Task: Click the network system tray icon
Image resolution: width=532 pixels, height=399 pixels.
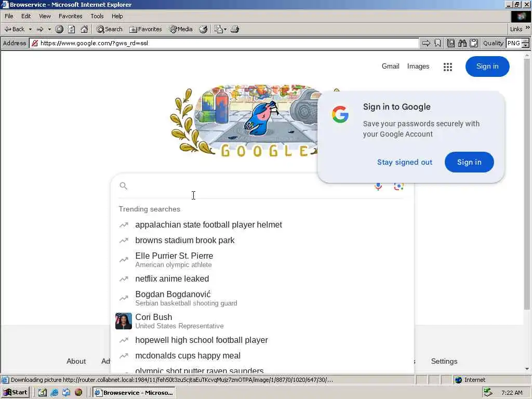Action: pyautogui.click(x=488, y=393)
